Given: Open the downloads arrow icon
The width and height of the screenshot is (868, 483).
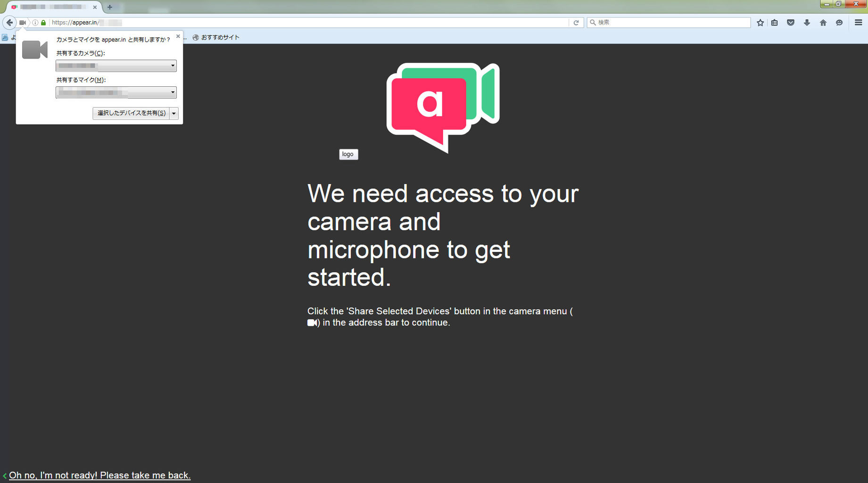Looking at the screenshot, I should [807, 23].
